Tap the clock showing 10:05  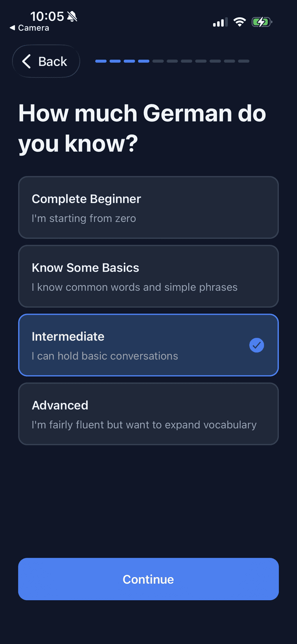point(48,16)
